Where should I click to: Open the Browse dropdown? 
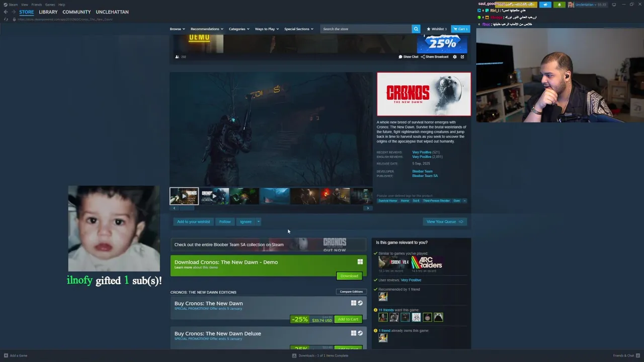[x=177, y=29]
